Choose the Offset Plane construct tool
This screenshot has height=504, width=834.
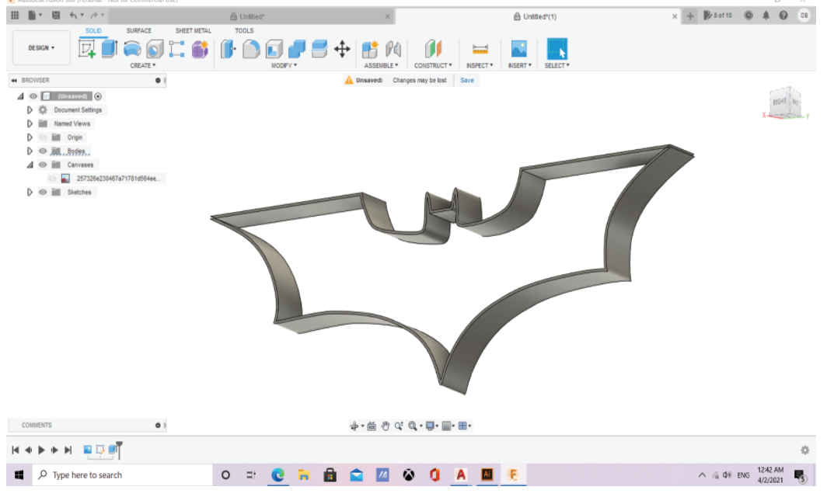point(433,49)
